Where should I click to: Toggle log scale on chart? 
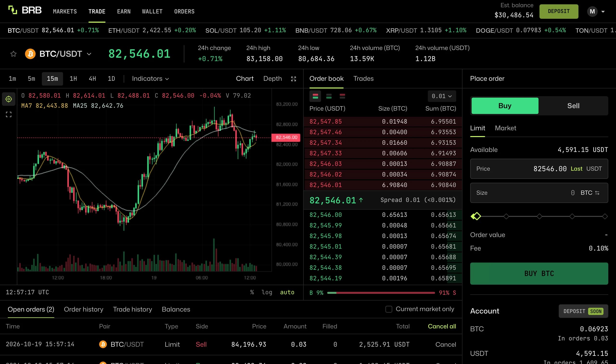pos(267,292)
